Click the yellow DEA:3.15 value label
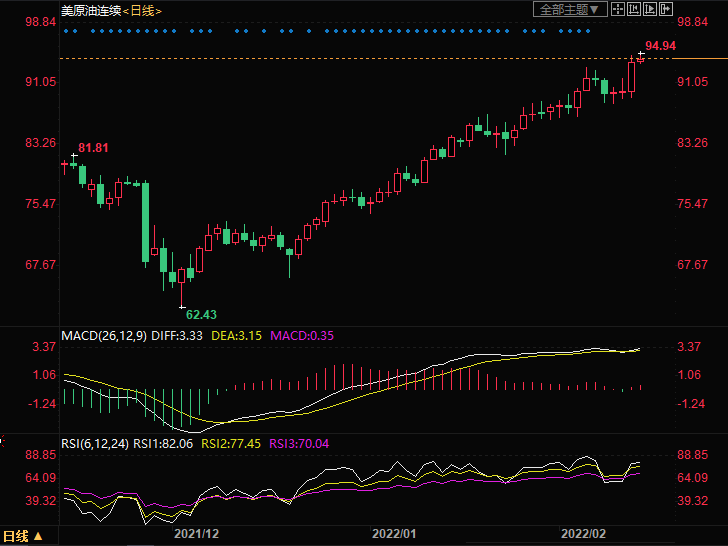This screenshot has height=546, width=728. 236,336
